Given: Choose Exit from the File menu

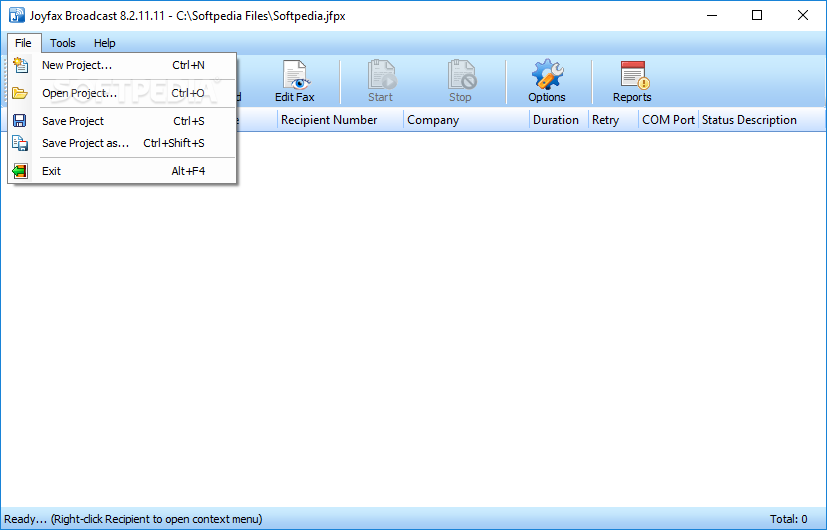Looking at the screenshot, I should (x=122, y=171).
